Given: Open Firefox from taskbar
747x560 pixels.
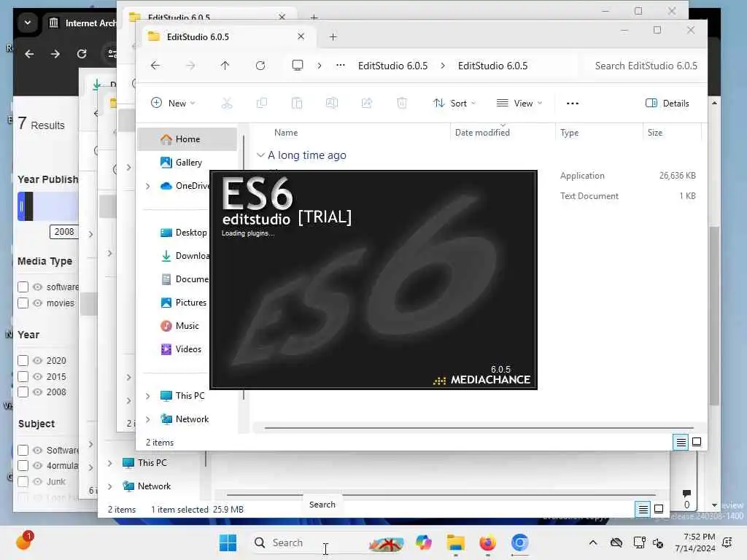Looking at the screenshot, I should pos(487,542).
